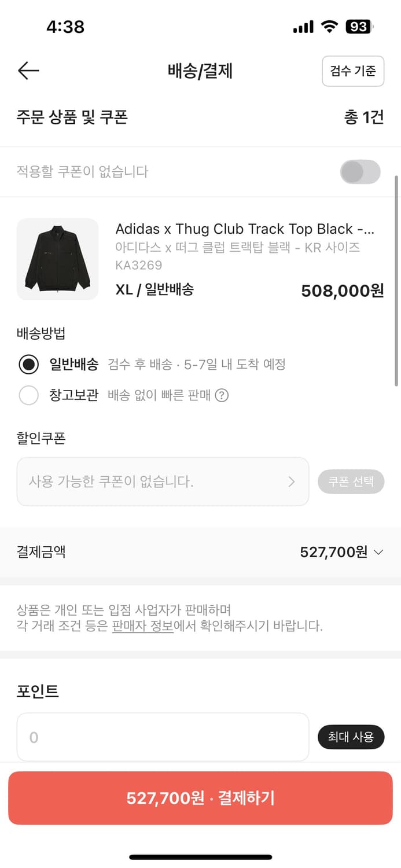401x868 pixels.
Task: Choose the 창고보관 storage option
Action: coord(29,395)
